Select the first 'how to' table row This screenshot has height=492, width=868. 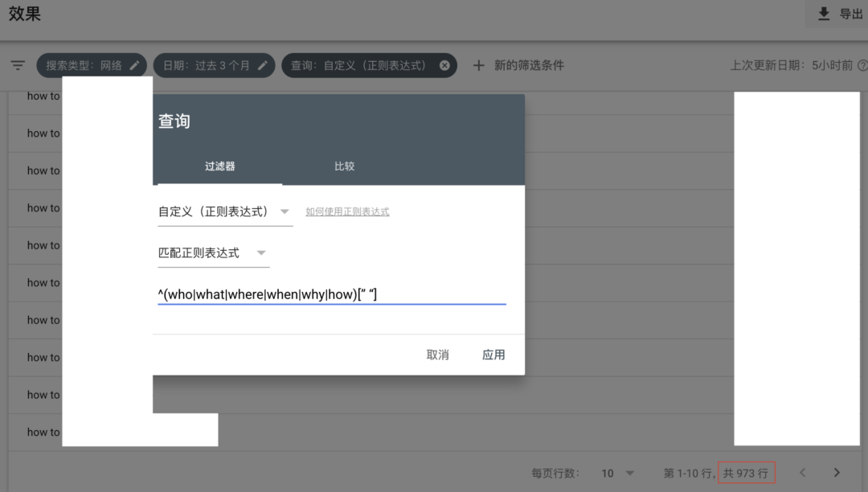point(43,96)
